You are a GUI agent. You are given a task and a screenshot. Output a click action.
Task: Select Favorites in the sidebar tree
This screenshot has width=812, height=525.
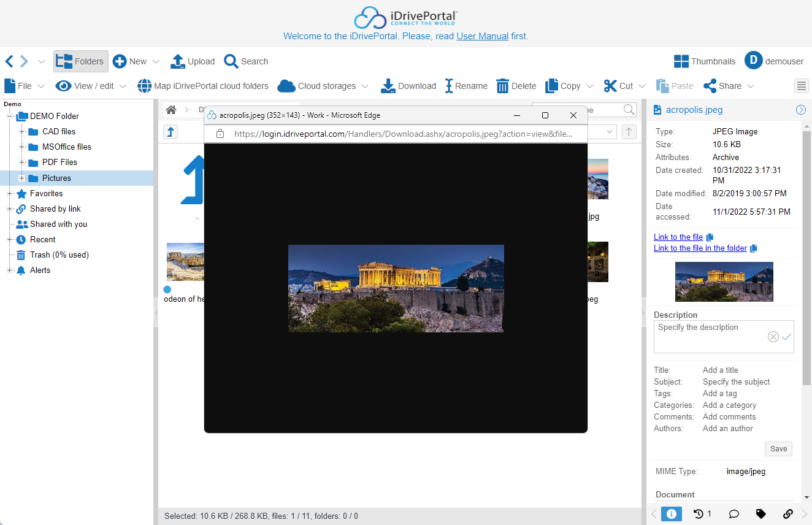[46, 193]
